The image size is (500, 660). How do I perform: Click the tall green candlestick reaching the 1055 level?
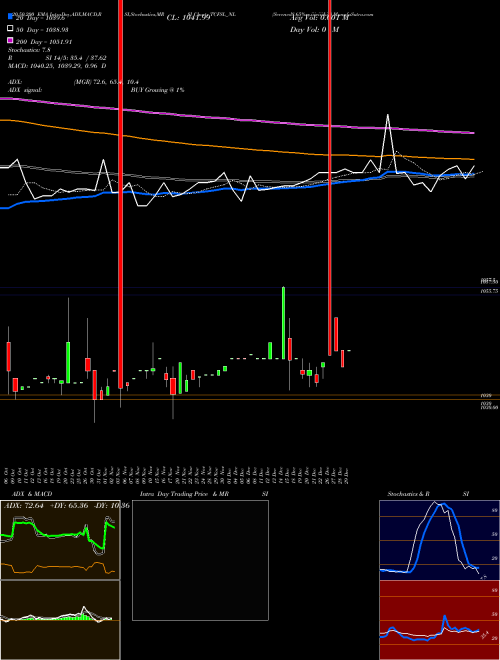283,323
